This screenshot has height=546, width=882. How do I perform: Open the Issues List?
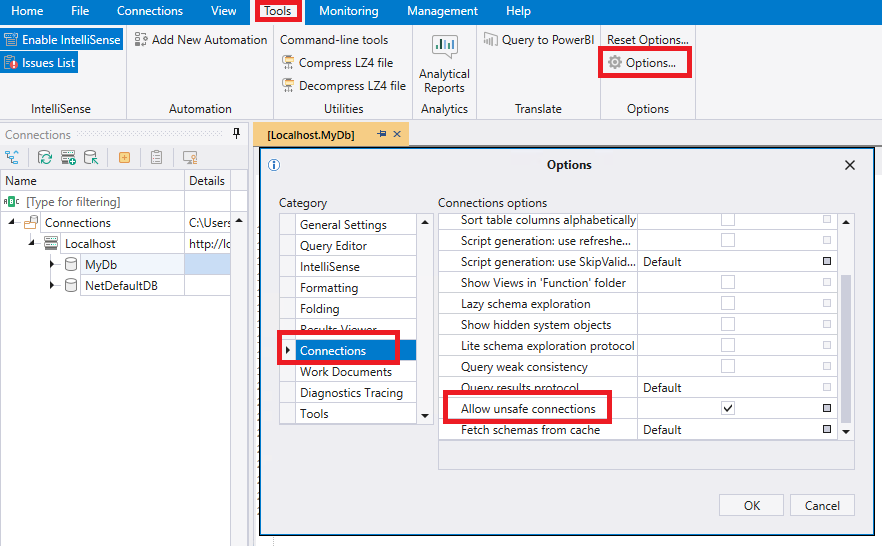(39, 63)
